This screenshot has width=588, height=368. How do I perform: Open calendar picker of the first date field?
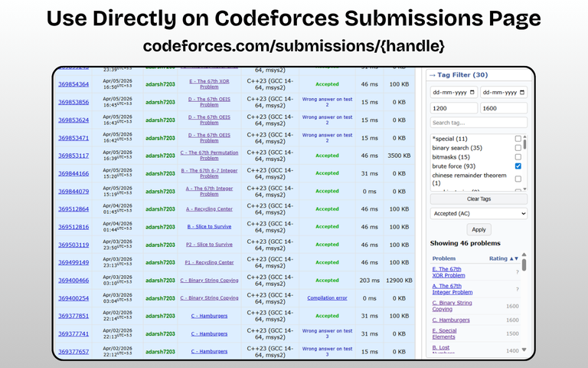coord(472,93)
